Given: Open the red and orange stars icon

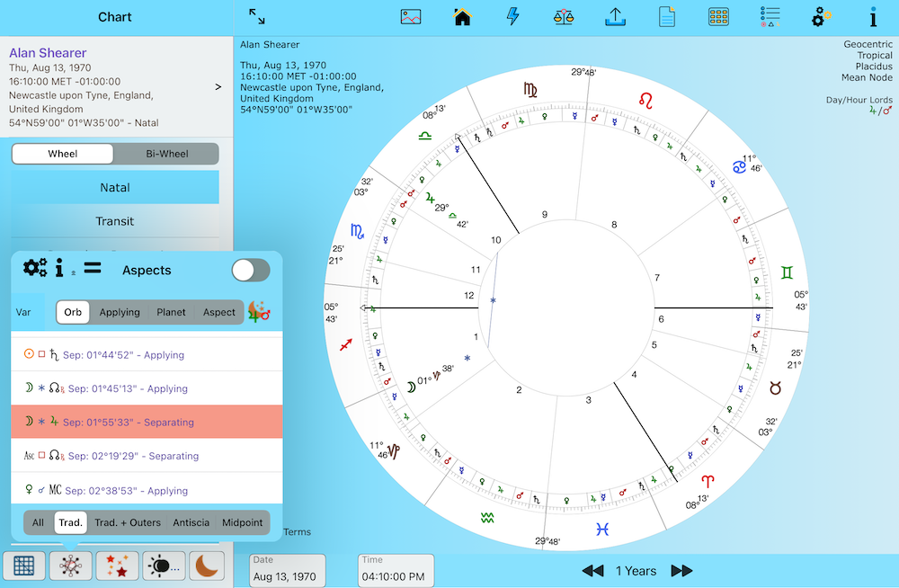Looking at the screenshot, I should (x=118, y=566).
